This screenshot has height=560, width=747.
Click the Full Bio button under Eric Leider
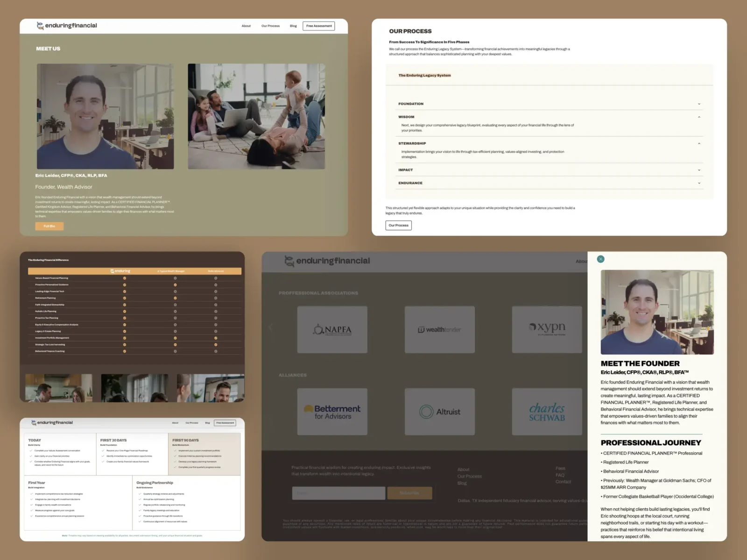tap(49, 226)
